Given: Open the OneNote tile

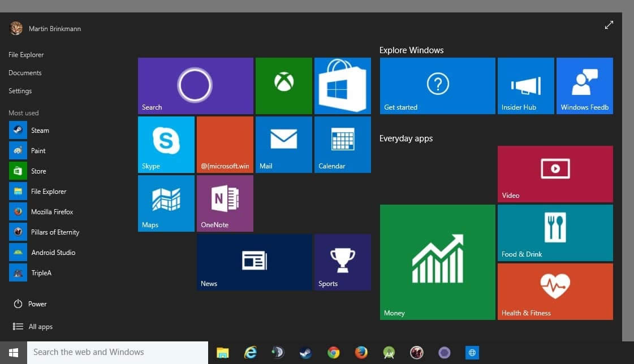Looking at the screenshot, I should (x=225, y=203).
